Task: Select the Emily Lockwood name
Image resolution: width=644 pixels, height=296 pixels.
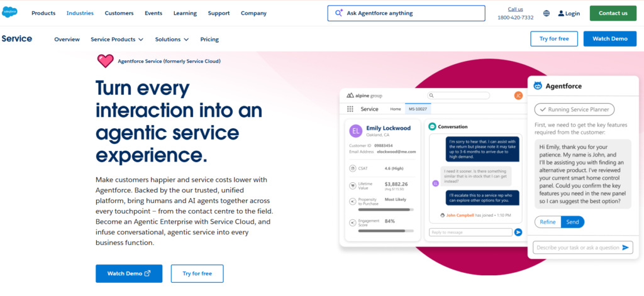Action: pos(388,128)
